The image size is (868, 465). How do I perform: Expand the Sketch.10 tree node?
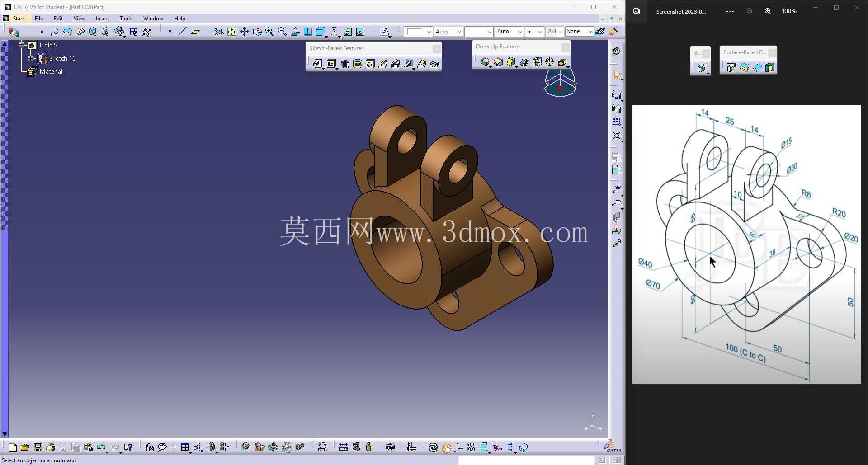click(x=31, y=58)
